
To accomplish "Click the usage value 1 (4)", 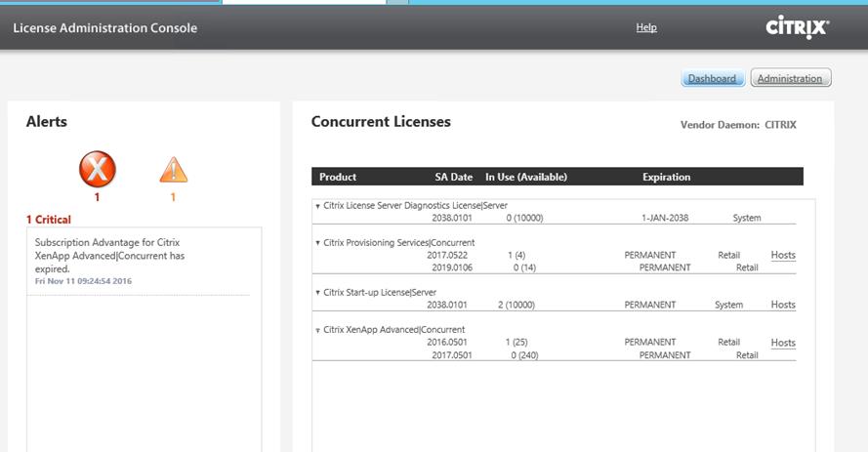I will (516, 255).
